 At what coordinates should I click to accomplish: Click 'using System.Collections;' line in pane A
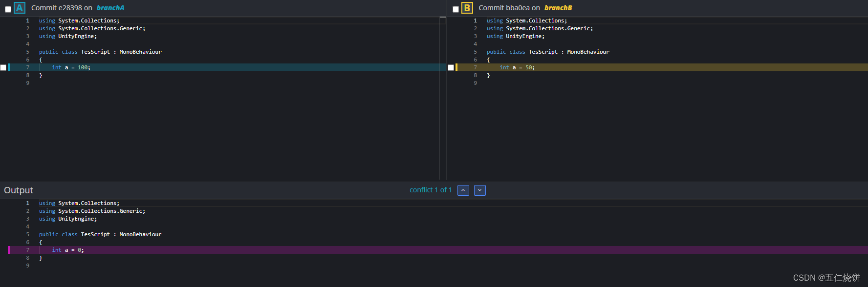(79, 20)
